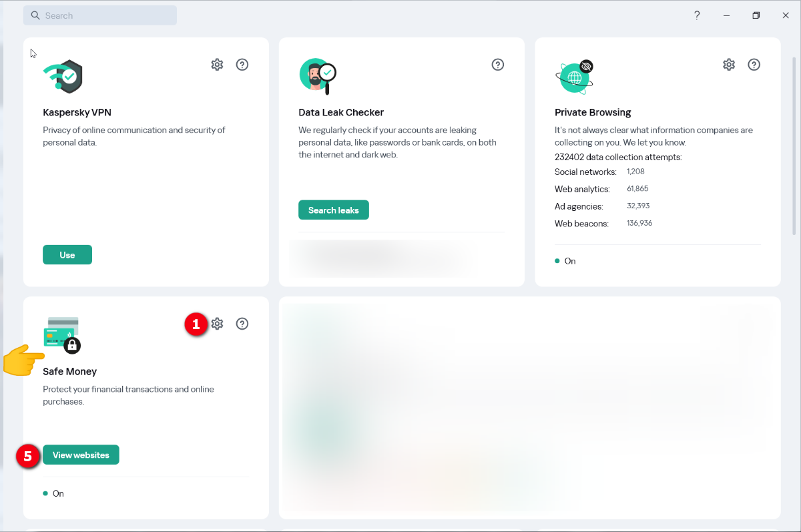Screen dimensions: 801x532
Task: Click the vertical scrollbar thumb
Action: click(x=794, y=146)
